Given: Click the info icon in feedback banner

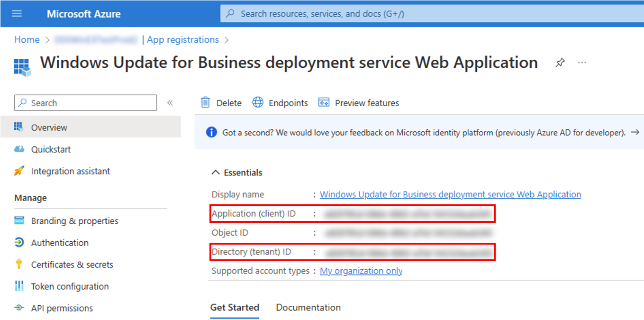Looking at the screenshot, I should (212, 132).
